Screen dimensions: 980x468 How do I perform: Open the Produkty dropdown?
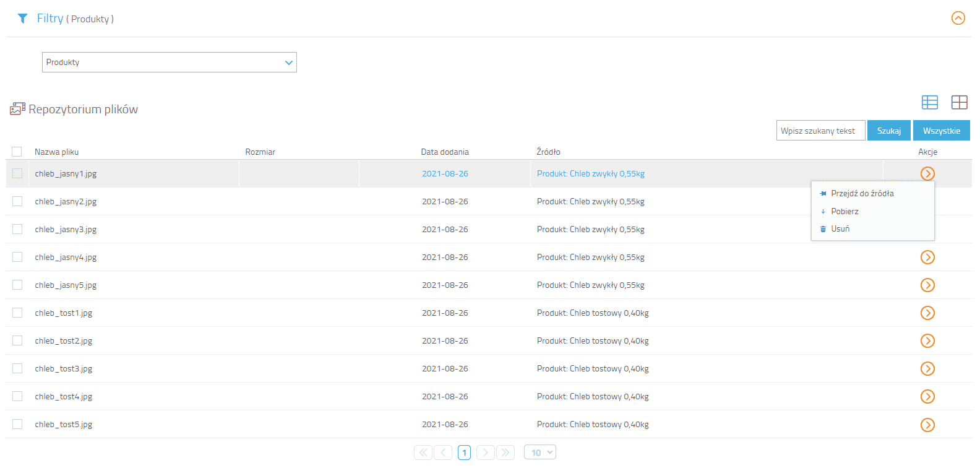click(170, 62)
